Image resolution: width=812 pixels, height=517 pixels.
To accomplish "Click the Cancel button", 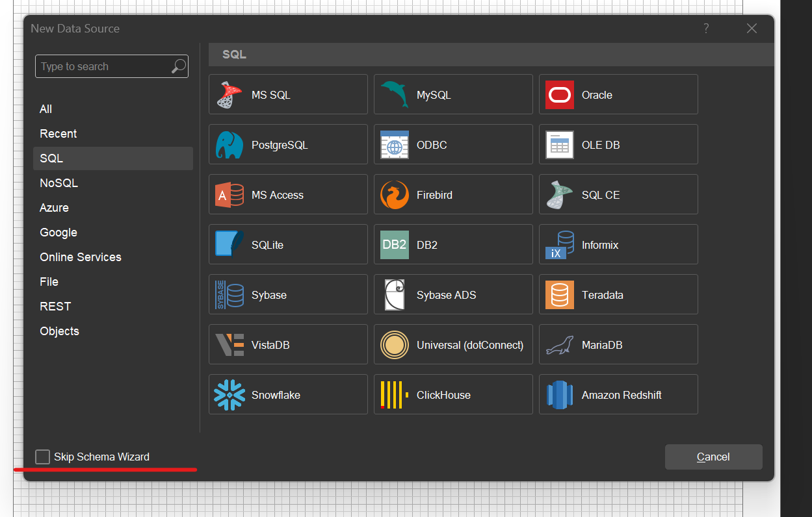I will coord(713,457).
